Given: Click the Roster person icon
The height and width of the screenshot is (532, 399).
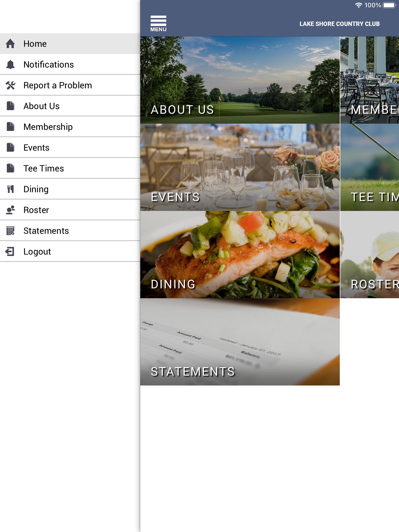Looking at the screenshot, I should pyautogui.click(x=10, y=210).
